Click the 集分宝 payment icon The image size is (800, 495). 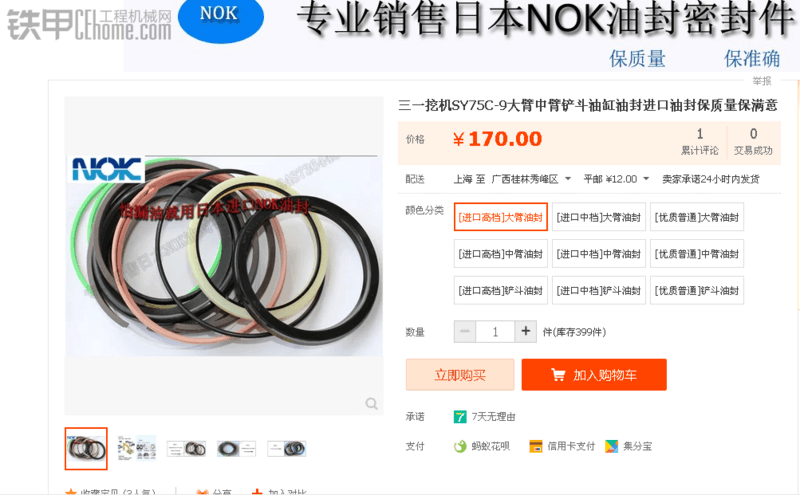611,447
